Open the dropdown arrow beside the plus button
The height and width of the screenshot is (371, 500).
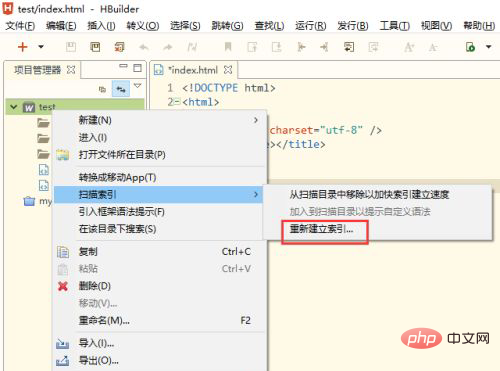41,47
